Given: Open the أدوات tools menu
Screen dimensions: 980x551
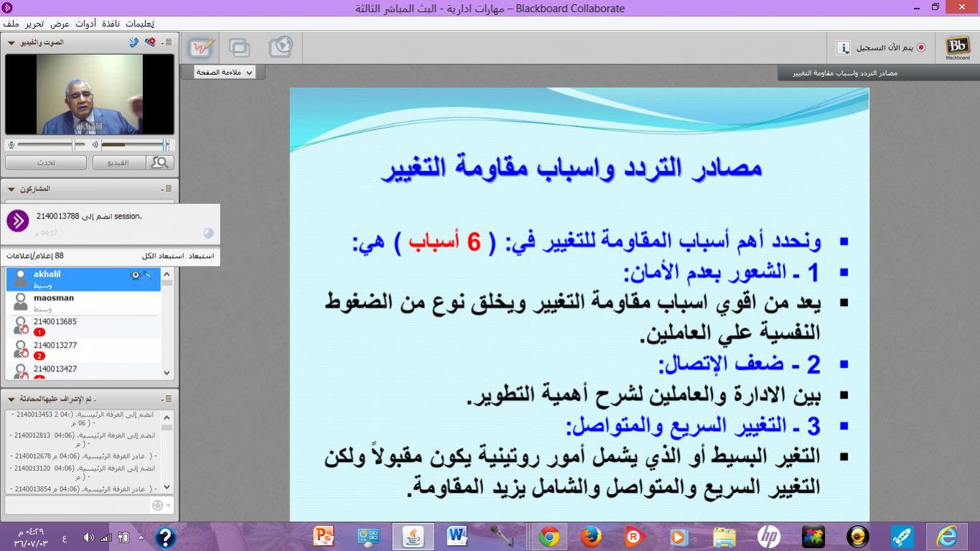Looking at the screenshot, I should pyautogui.click(x=85, y=24).
